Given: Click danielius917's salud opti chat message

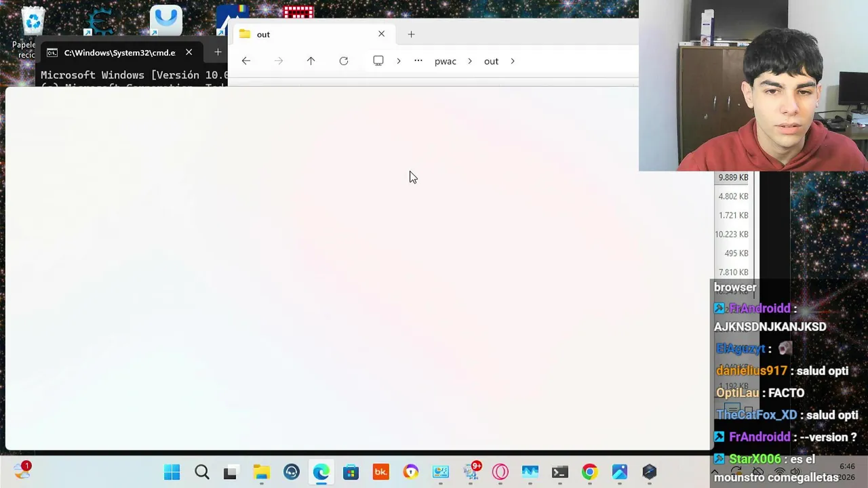Looking at the screenshot, I should point(783,371).
